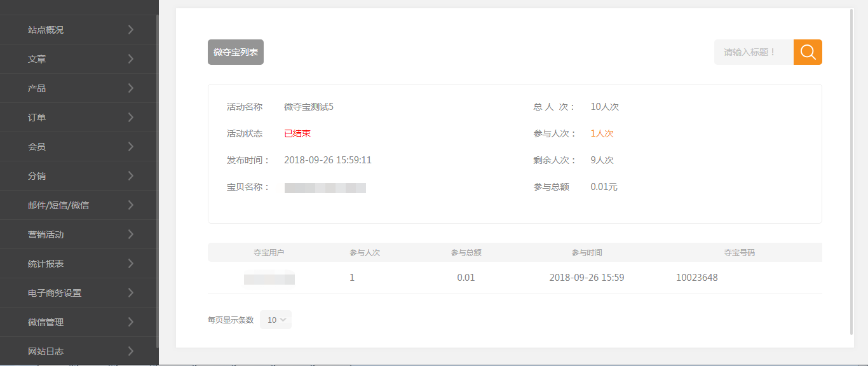Click the 网站日志 chevron arrow
This screenshot has height=366, width=868.
tap(130, 351)
